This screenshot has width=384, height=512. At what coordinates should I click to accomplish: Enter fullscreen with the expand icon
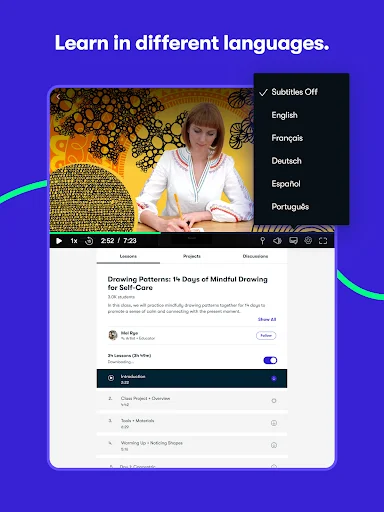click(323, 241)
